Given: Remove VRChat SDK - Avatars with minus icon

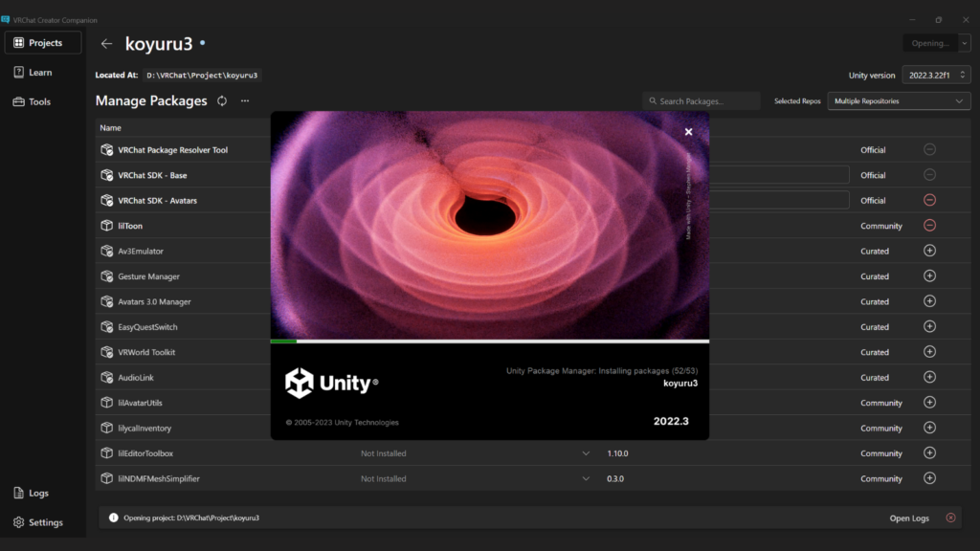Looking at the screenshot, I should coord(928,201).
